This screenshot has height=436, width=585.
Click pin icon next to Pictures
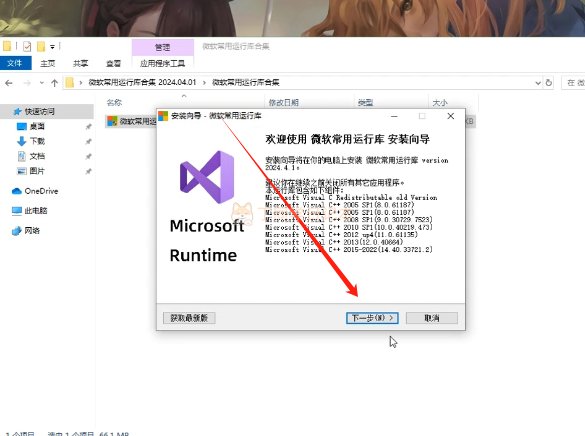tap(88, 171)
